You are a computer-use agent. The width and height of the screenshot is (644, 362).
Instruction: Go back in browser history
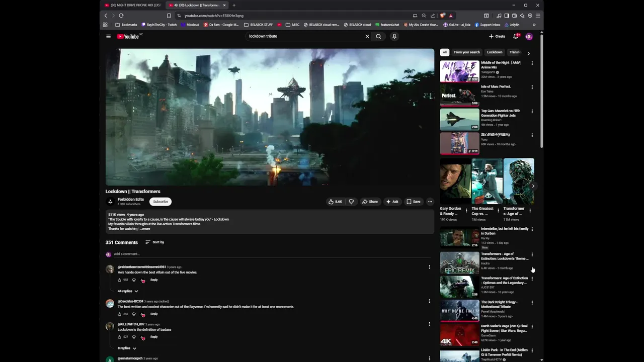click(106, 16)
